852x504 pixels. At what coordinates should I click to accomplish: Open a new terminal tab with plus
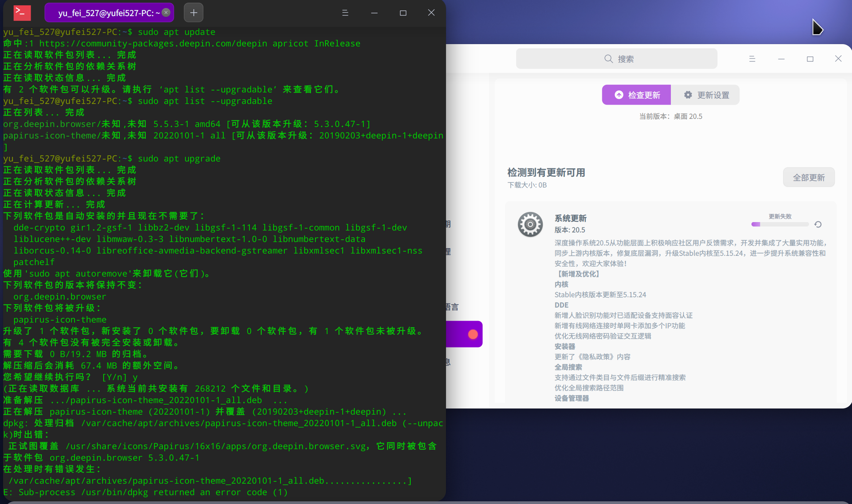point(193,13)
